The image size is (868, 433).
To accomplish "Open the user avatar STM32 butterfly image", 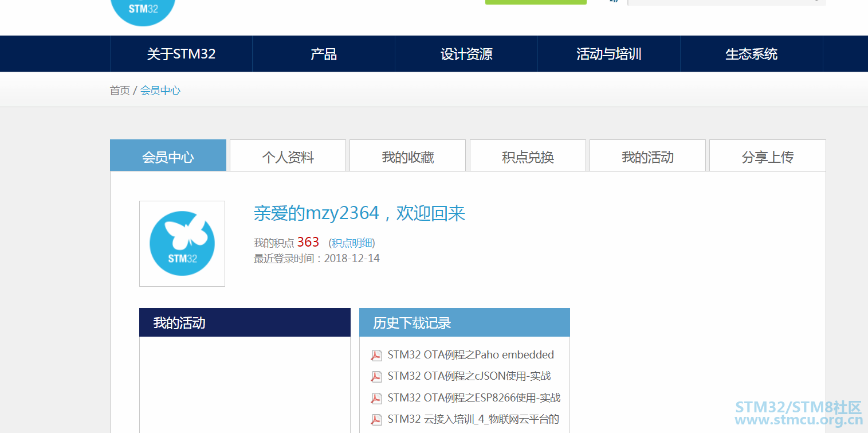I will (182, 244).
